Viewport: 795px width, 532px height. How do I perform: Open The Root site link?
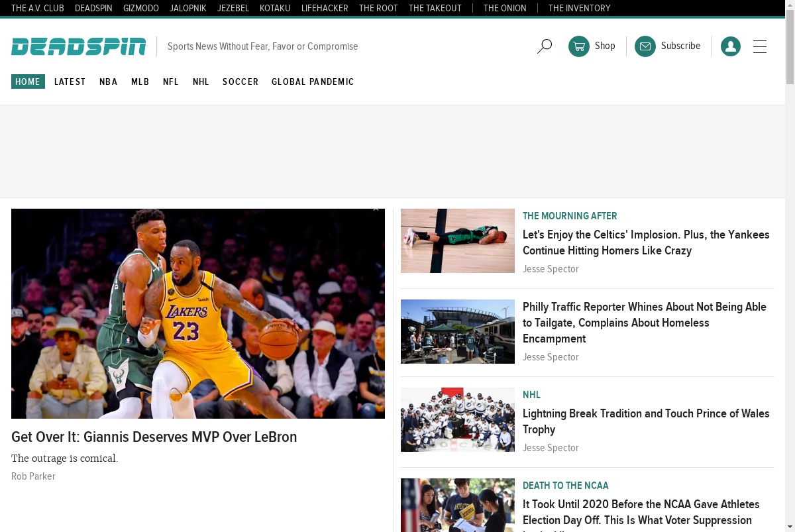click(x=378, y=9)
